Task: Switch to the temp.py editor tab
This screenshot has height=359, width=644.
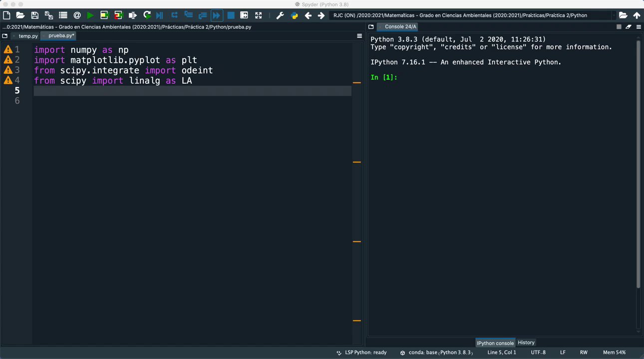Action: (x=28, y=36)
